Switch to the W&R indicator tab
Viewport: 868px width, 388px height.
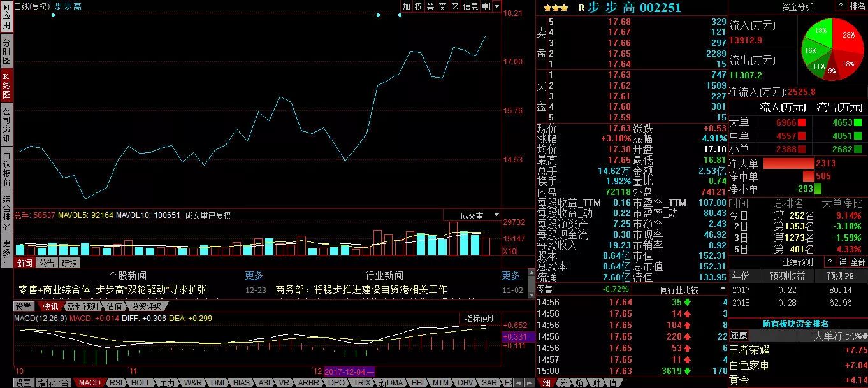point(192,383)
